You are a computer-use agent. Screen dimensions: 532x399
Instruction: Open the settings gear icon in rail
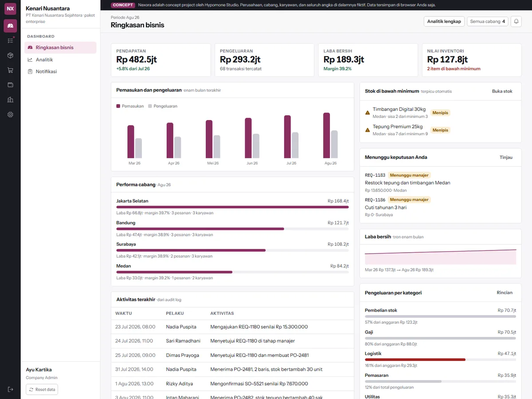(x=10, y=114)
